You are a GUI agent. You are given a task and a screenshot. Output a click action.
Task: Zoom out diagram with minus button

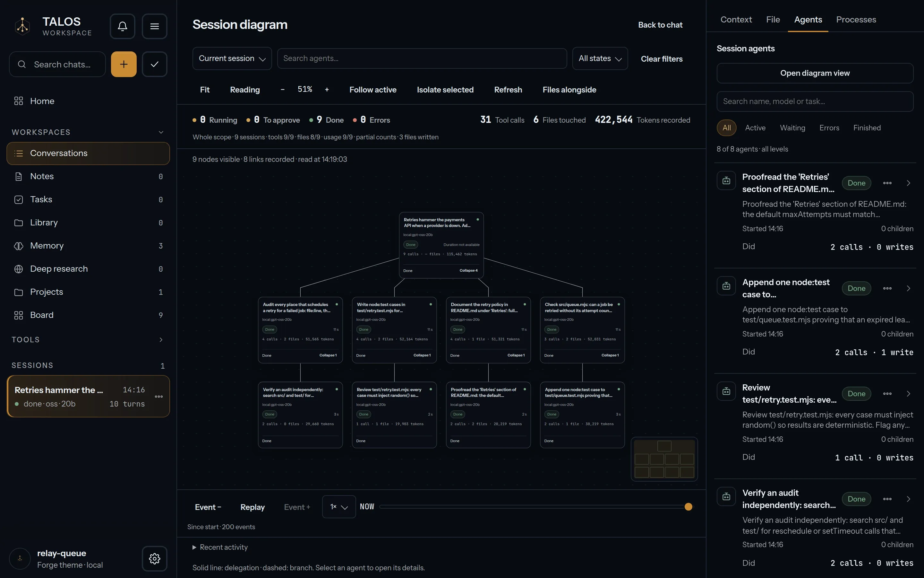coord(283,90)
